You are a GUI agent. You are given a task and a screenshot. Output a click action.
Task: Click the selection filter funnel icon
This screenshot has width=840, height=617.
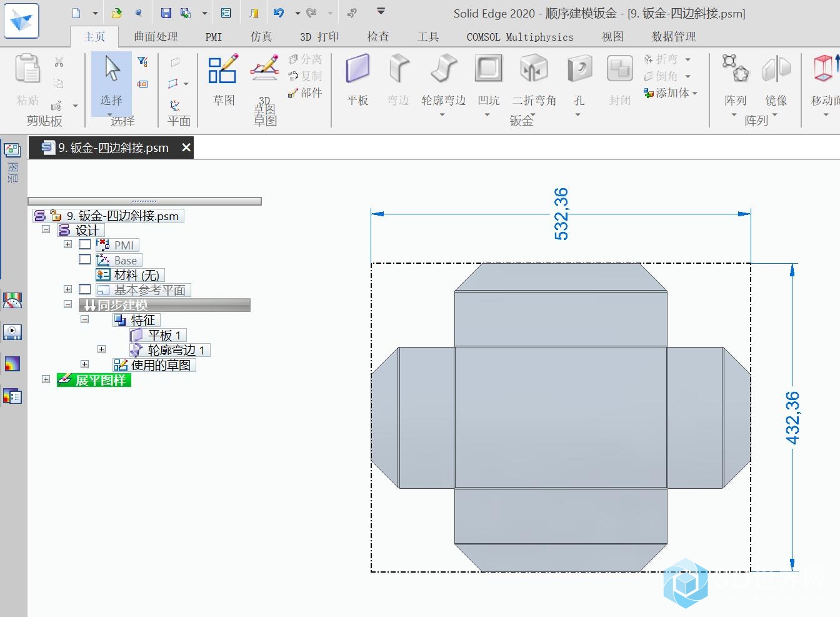[x=142, y=61]
